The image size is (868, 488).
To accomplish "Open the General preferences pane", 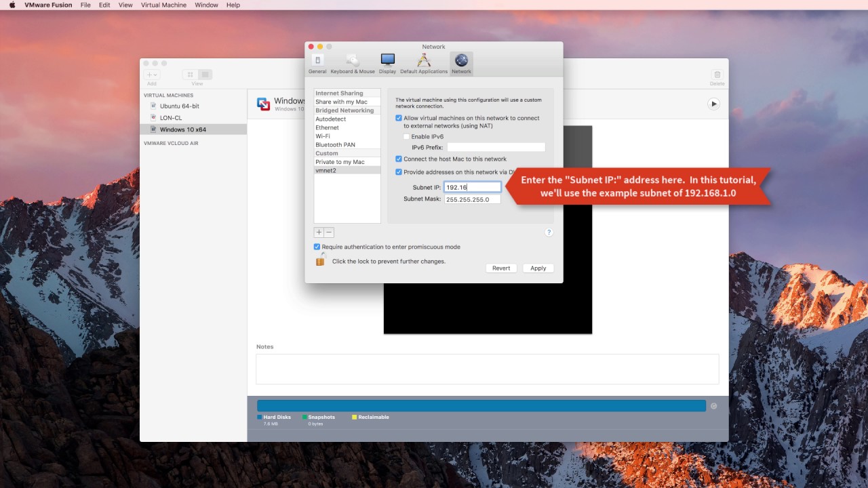I will coord(317,64).
